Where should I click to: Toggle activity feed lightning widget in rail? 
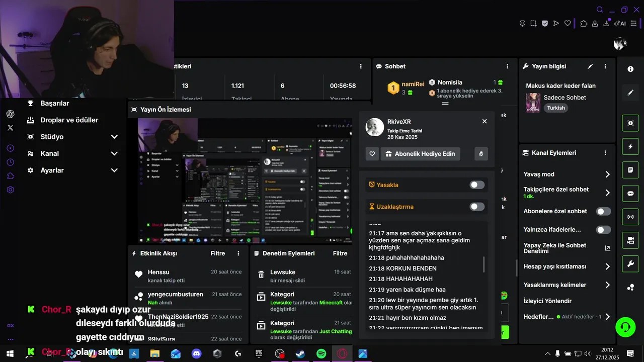pyautogui.click(x=631, y=146)
